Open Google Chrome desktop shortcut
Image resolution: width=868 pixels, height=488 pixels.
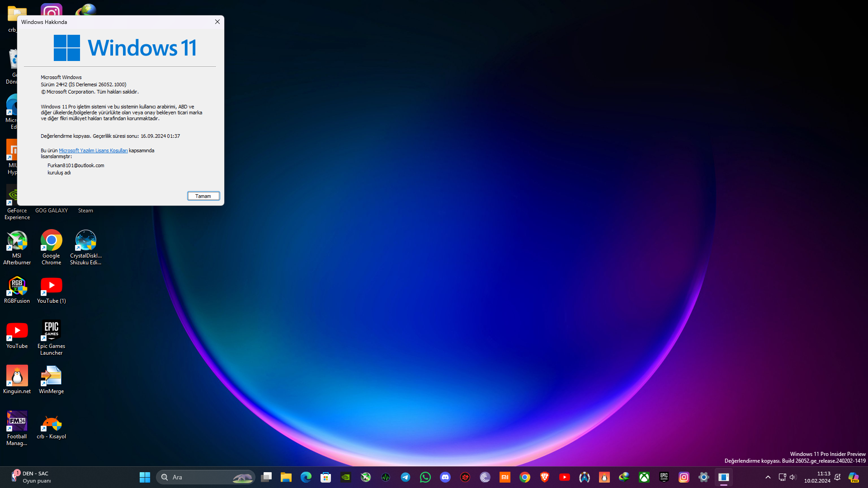pos(51,247)
